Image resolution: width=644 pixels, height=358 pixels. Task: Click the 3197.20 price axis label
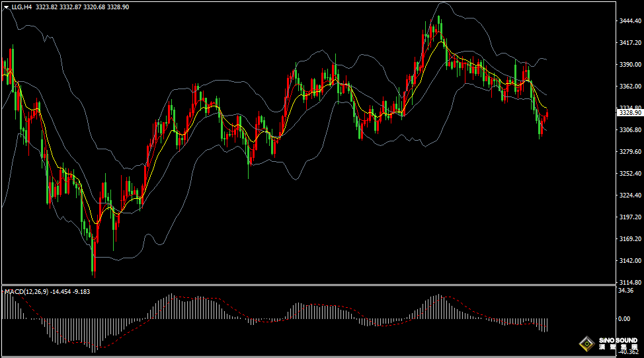pos(631,217)
